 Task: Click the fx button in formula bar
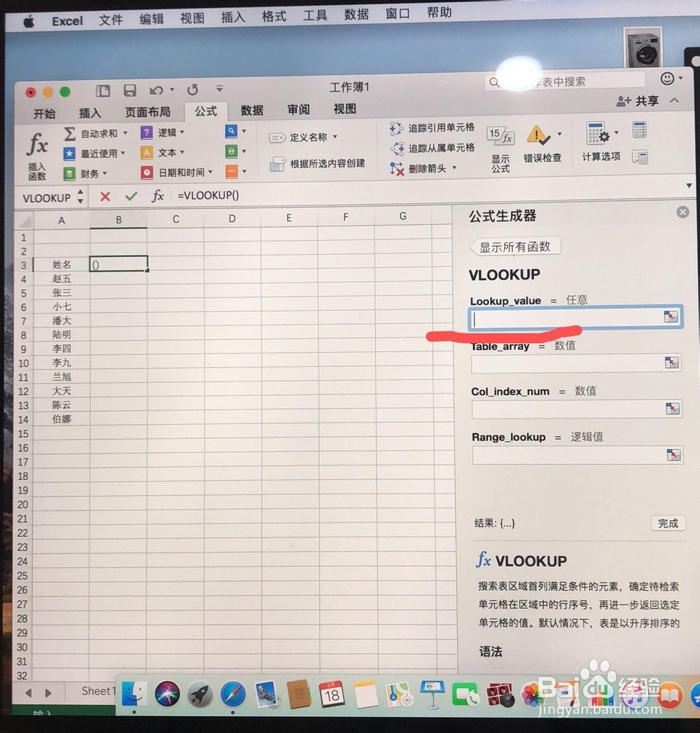pyautogui.click(x=157, y=196)
